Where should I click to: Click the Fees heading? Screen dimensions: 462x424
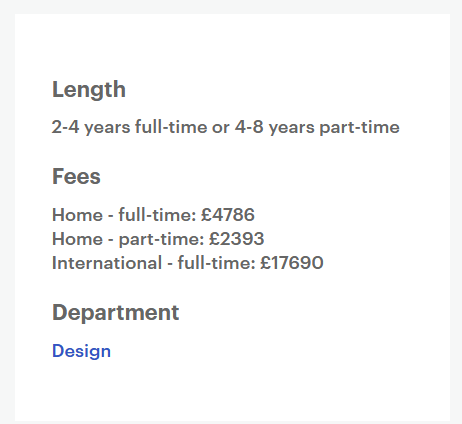[76, 176]
